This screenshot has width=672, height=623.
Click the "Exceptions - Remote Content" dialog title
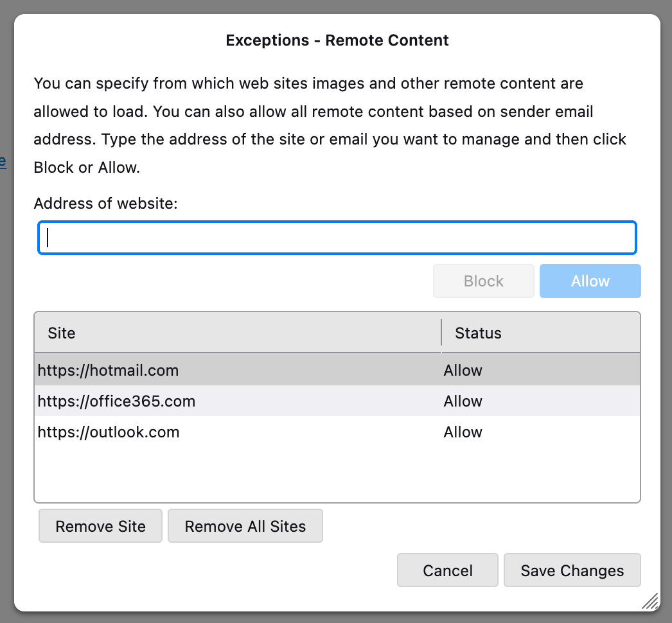point(337,40)
